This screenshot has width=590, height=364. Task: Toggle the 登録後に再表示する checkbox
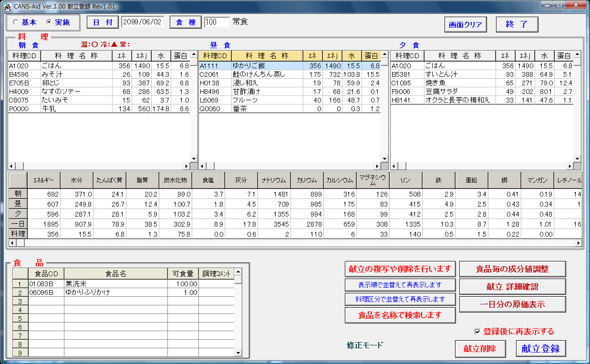[x=477, y=332]
